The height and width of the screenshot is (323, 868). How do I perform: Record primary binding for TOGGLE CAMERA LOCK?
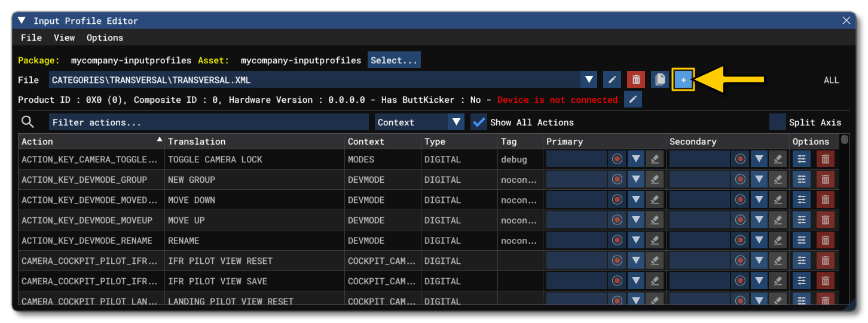click(618, 159)
